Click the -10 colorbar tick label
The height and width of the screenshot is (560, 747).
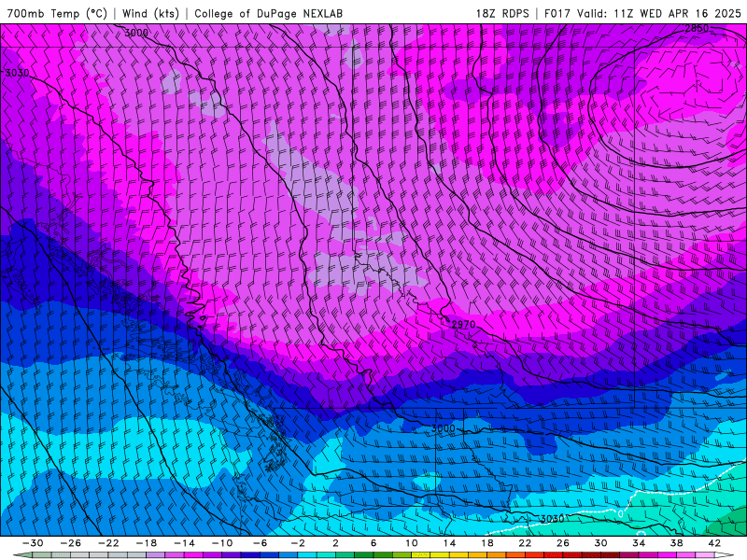tap(221, 543)
